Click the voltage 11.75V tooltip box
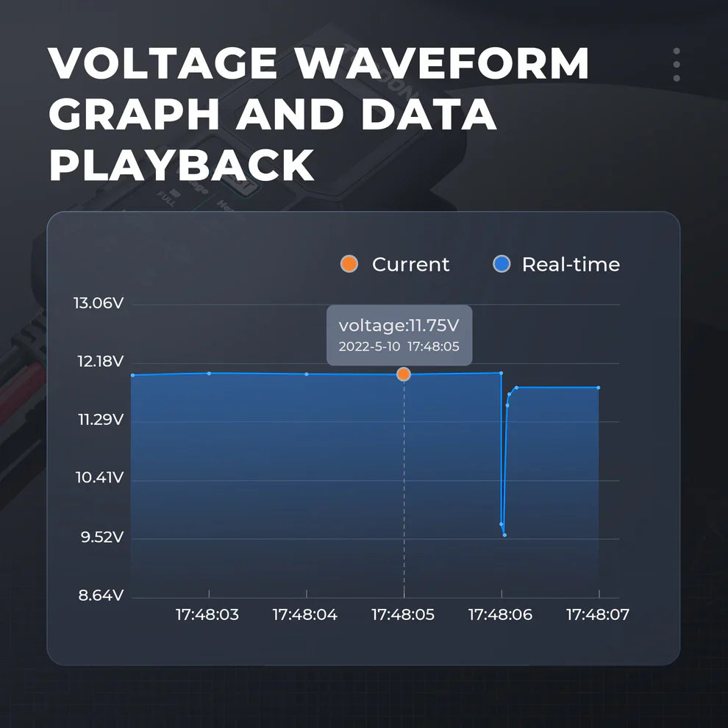This screenshot has width=728, height=728. (x=399, y=335)
